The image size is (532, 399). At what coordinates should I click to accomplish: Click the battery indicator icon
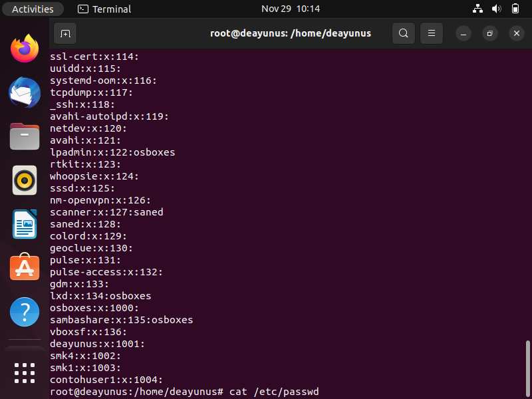515,9
